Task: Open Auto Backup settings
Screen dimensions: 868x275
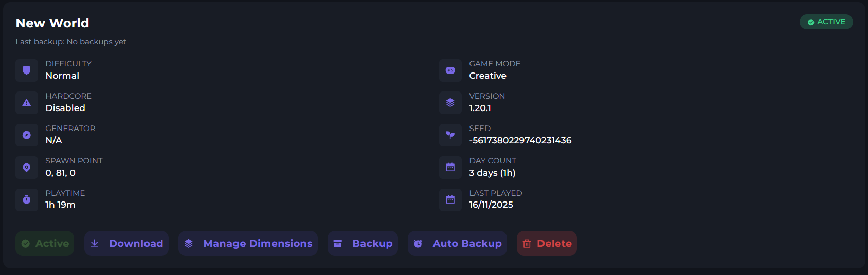Action: pyautogui.click(x=457, y=244)
